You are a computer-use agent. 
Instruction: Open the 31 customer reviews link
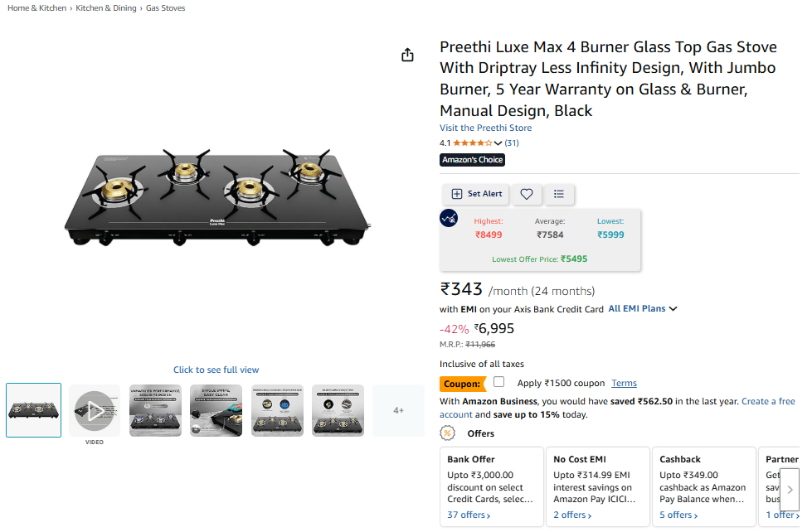point(512,143)
